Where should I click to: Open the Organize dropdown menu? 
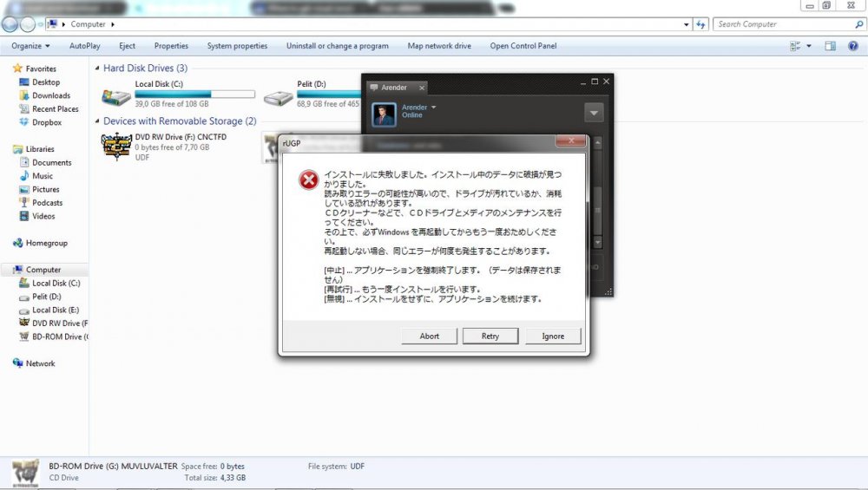(x=30, y=46)
